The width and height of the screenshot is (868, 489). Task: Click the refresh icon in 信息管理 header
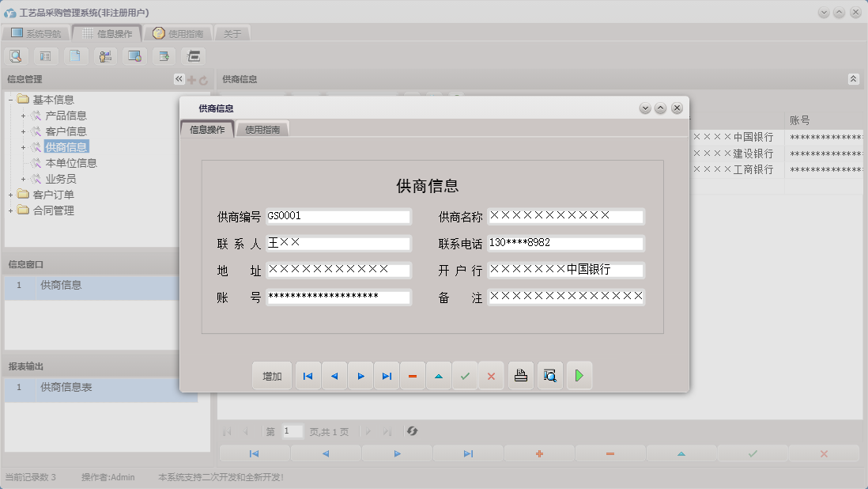203,80
